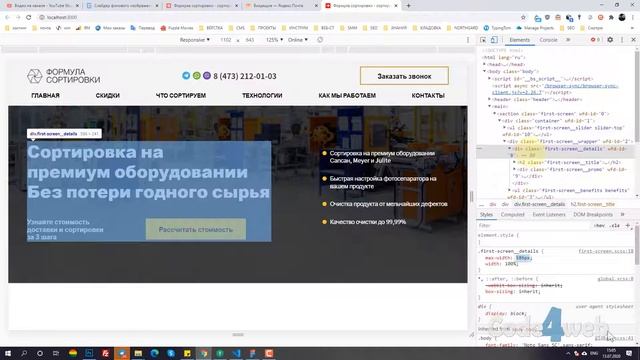Edit the max-width value in styles
640x360 pixels.
point(523,258)
